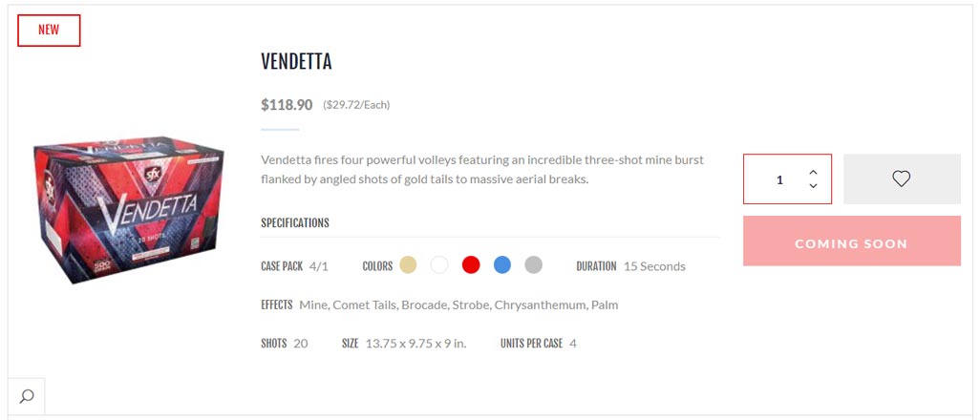
Task: Select the gold color swatch
Action: pyautogui.click(x=408, y=265)
